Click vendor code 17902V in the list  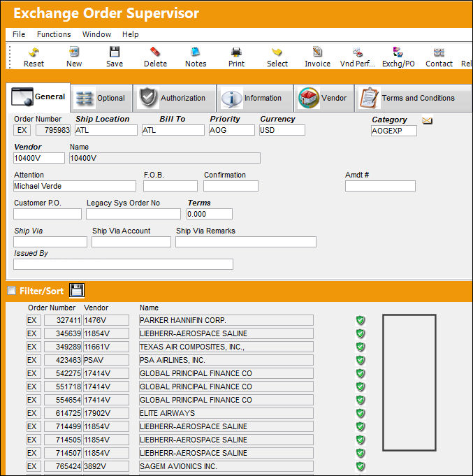click(106, 413)
